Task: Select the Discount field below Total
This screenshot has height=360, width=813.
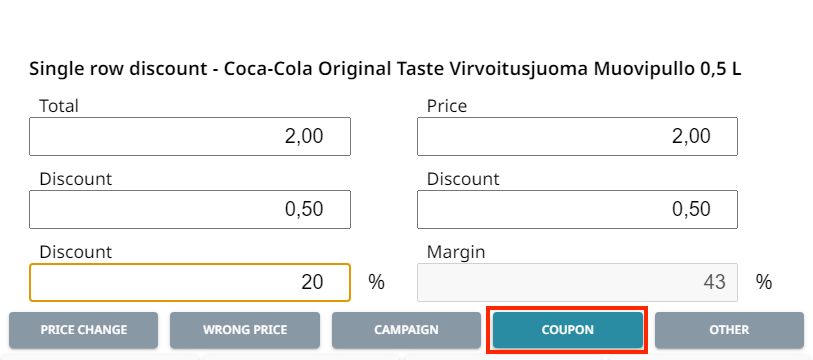Action: (190, 210)
